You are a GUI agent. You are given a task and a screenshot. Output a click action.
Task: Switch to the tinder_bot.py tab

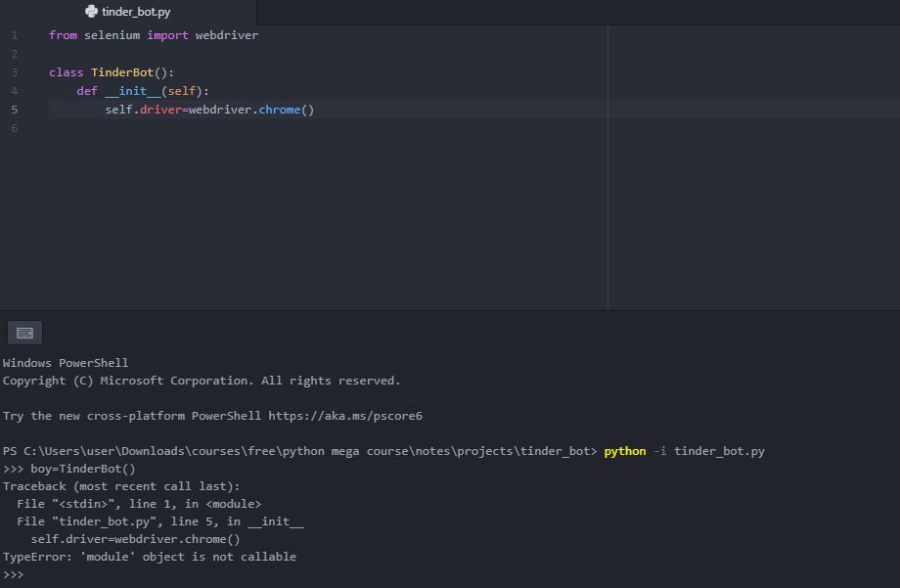coord(135,12)
